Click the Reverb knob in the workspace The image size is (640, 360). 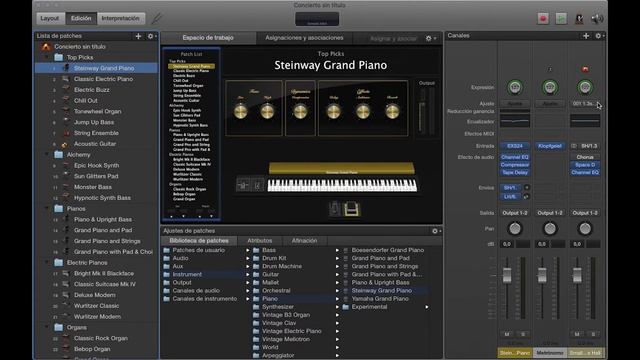(392, 111)
